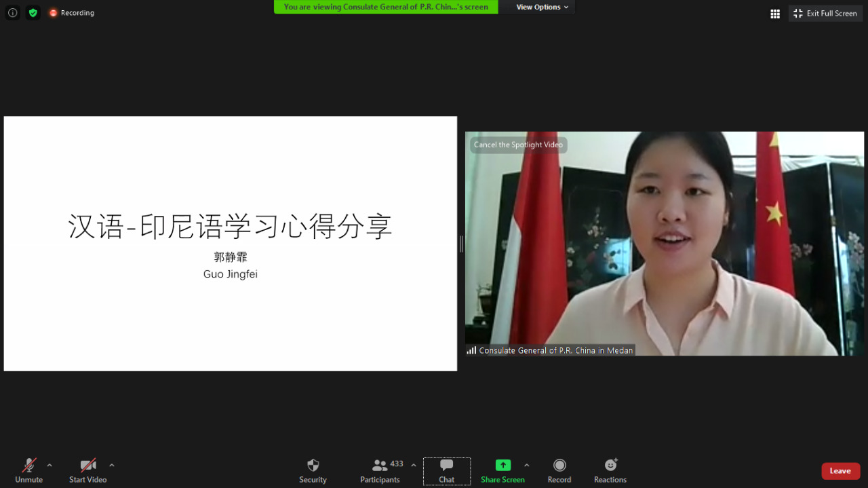Expand audio settings arrow beside Unmute
868x488 pixels.
50,466
